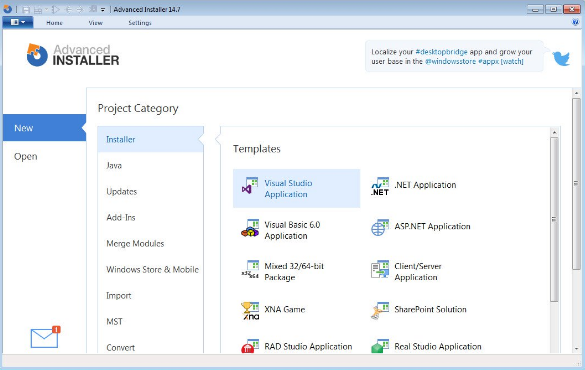Click the Back arrow in quick access toolbar
The height and width of the screenshot is (370, 585).
click(68, 9)
